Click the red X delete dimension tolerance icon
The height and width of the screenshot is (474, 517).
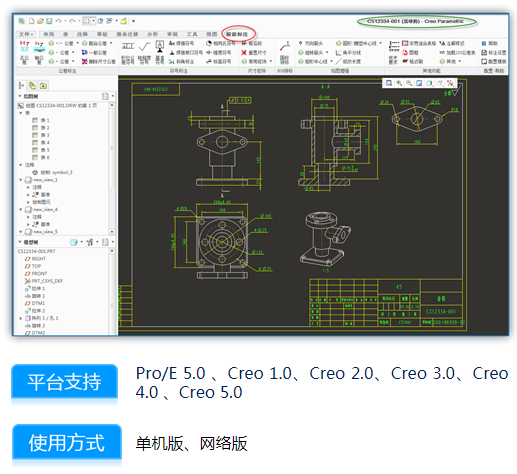(x=84, y=61)
